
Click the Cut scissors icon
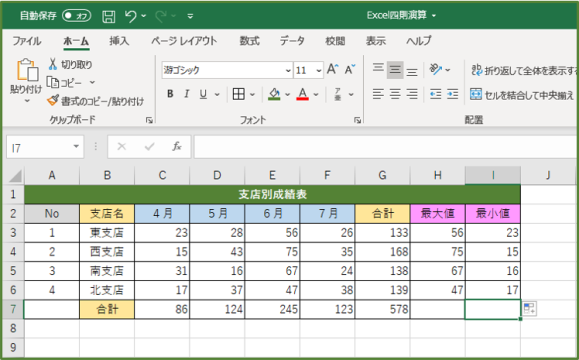(53, 64)
